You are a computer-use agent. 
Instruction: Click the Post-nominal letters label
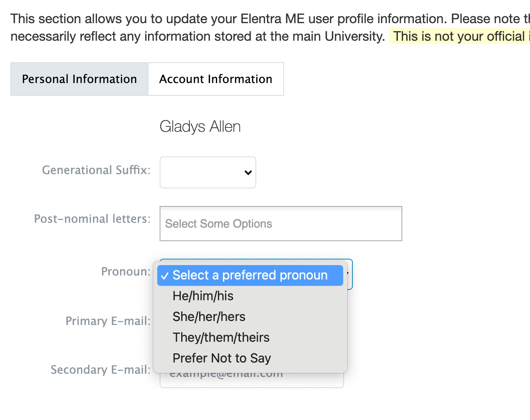pos(92,219)
